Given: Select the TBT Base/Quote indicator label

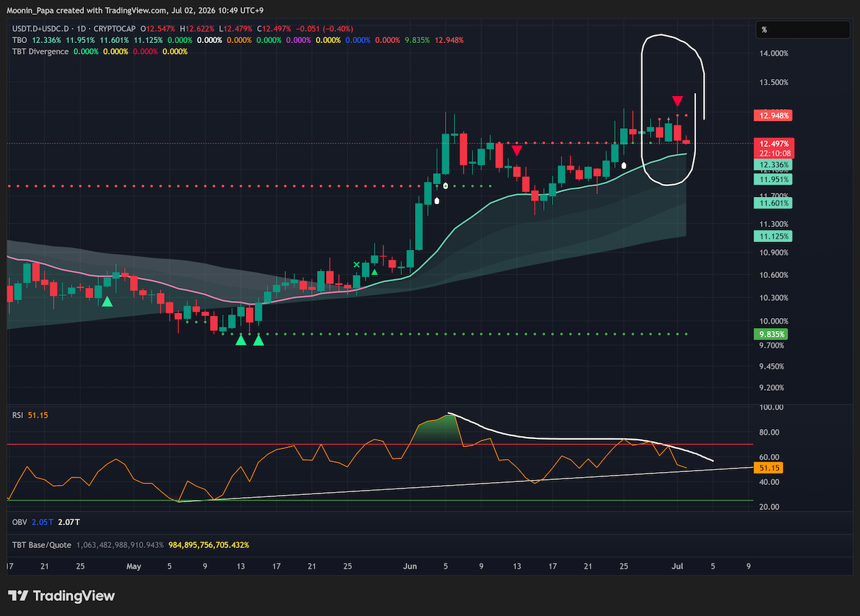Looking at the screenshot, I should click(x=42, y=545).
